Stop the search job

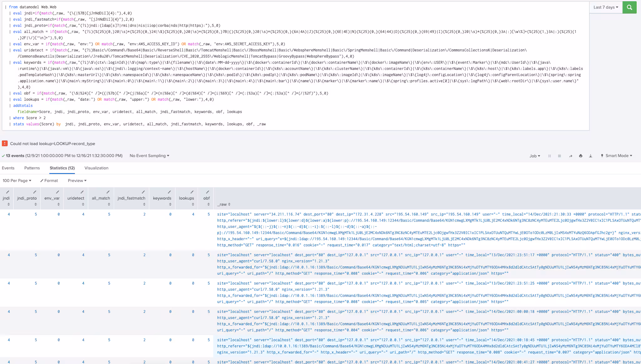pyautogui.click(x=559, y=156)
